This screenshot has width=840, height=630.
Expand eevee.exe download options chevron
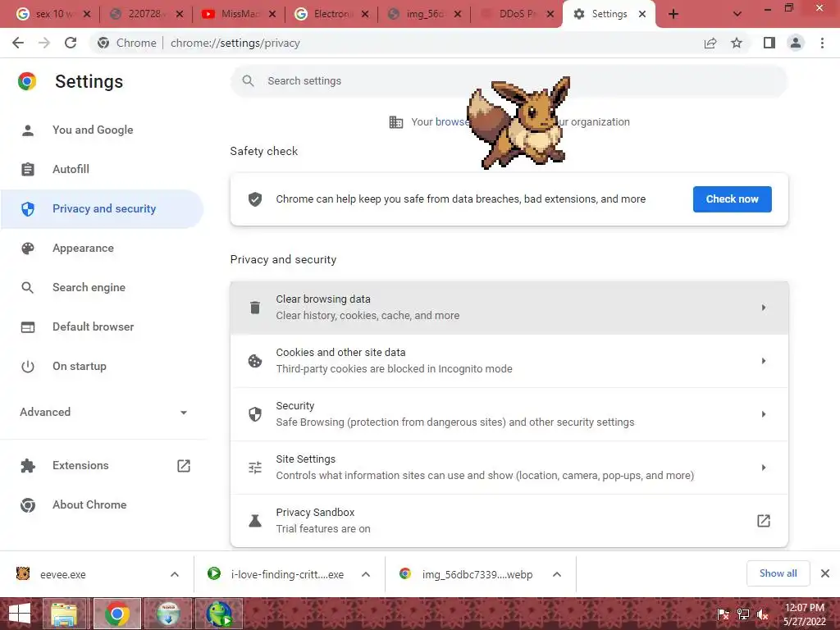coord(175,574)
